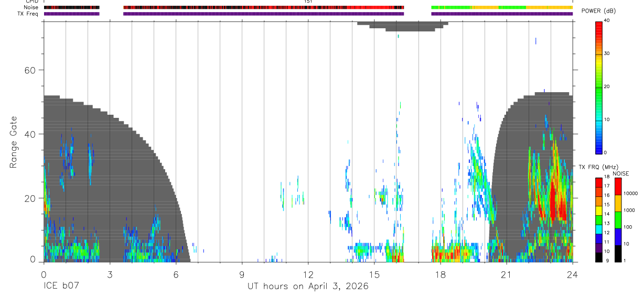The image size is (644, 297).
Task: Select blue 10–100 NOISE legend swatch
Action: (618, 237)
